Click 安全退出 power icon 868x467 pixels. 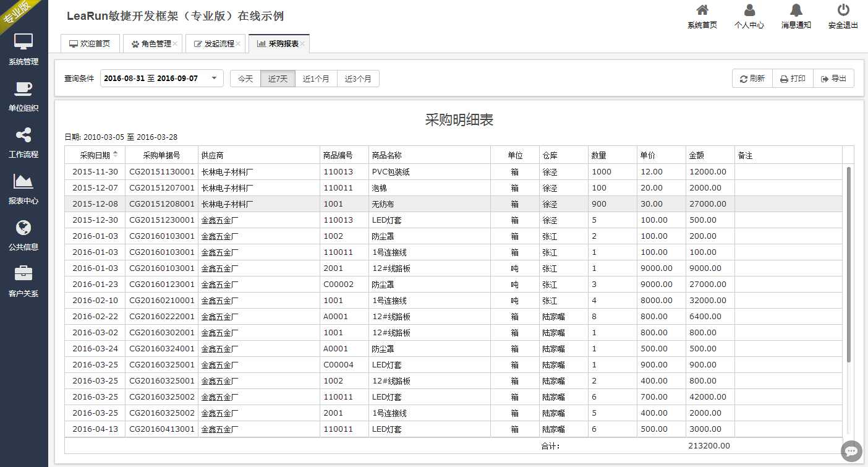(843, 17)
